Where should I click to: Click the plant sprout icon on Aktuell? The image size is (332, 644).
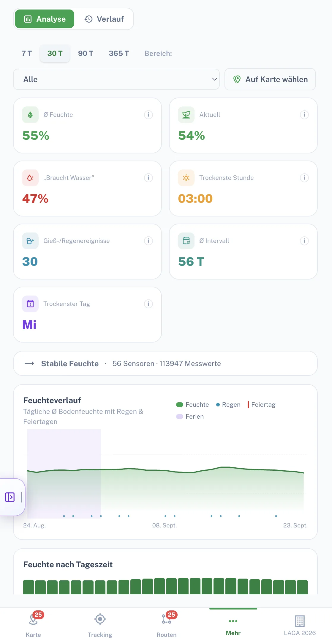[186, 115]
